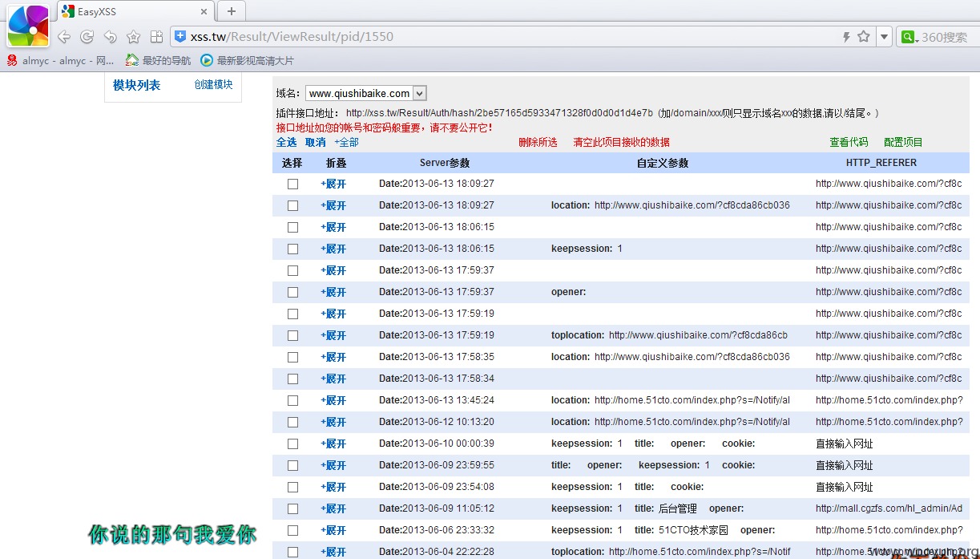Tick checkbox for 17:59:19 toplocation row

292,335
